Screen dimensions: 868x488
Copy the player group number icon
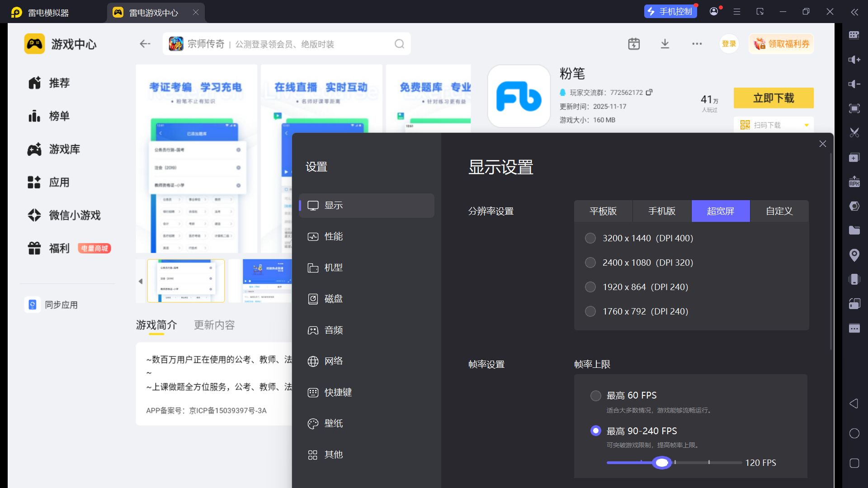[649, 92]
